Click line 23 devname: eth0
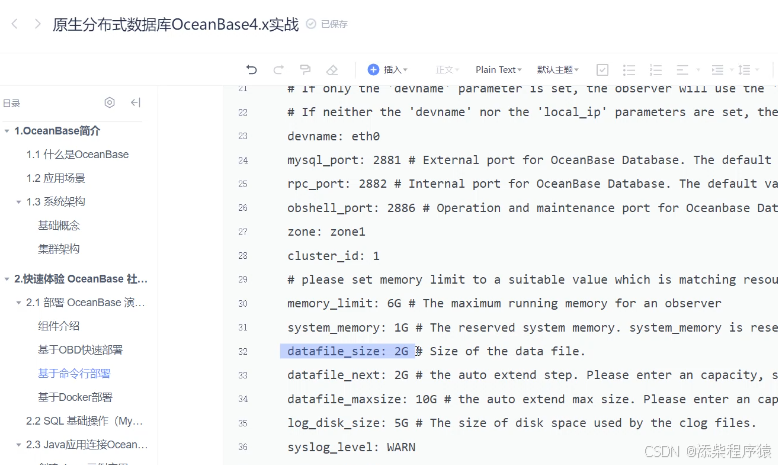This screenshot has width=778, height=465. click(333, 136)
